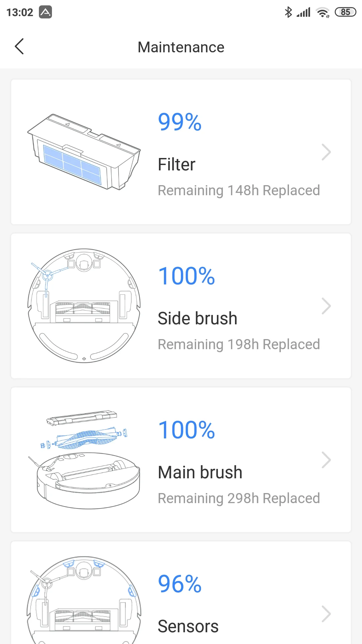Tap the Filter illustration image

[x=84, y=152]
